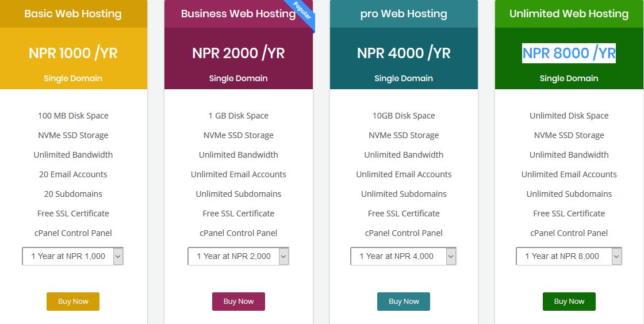The height and width of the screenshot is (324, 644).
Task: Click Buy Now for Basic Web Hosting
Action: point(72,302)
